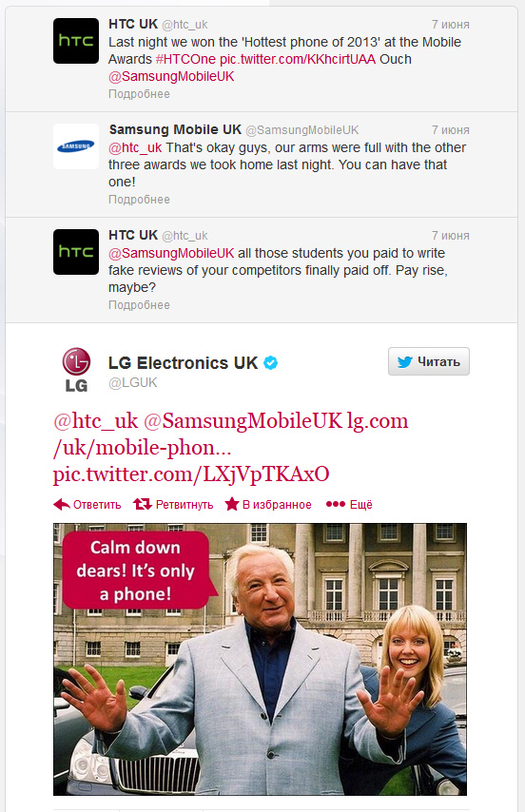Click the reply arrow icon Ответить
The width and height of the screenshot is (525, 812).
point(62,504)
